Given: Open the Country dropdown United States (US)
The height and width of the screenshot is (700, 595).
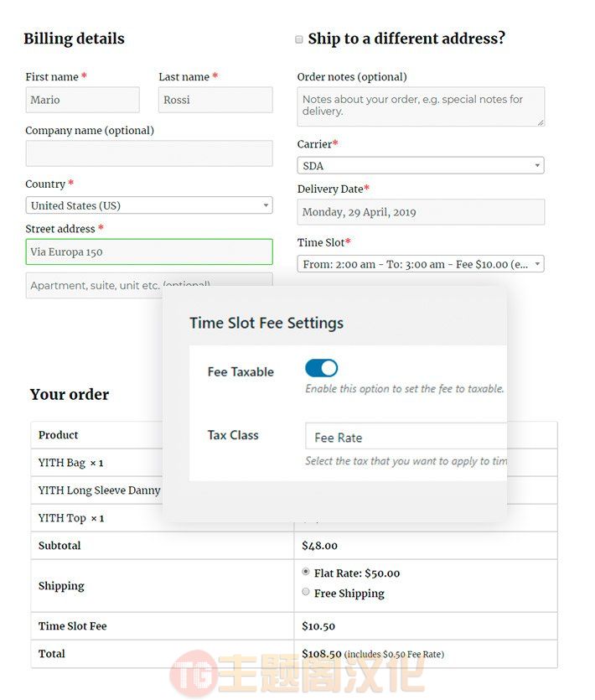Looking at the screenshot, I should 149,205.
